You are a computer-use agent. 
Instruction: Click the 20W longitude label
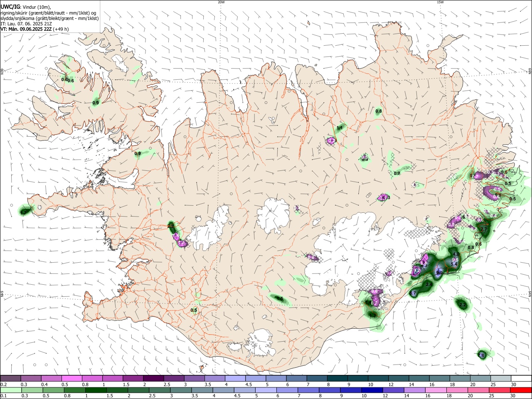pyautogui.click(x=221, y=2)
